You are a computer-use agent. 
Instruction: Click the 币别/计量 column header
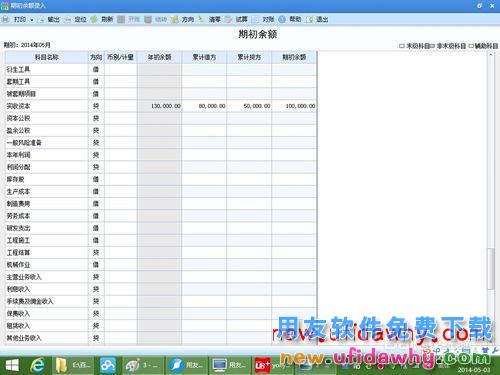pyautogui.click(x=120, y=57)
